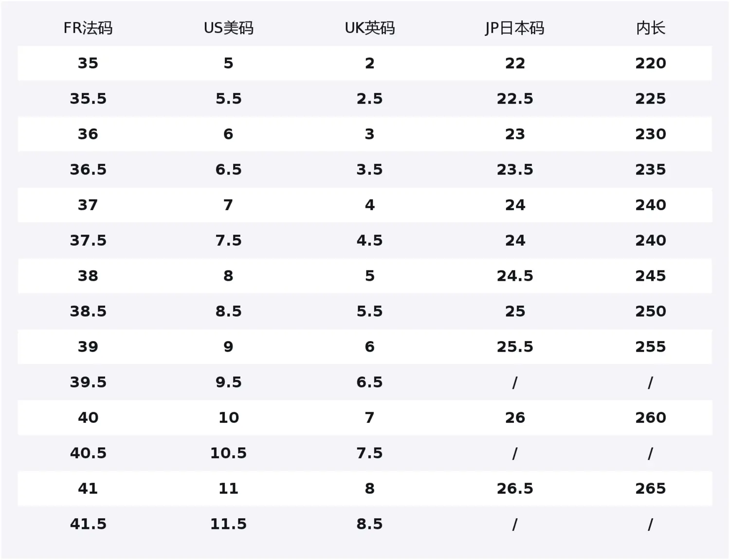Click the 235 inner length value
This screenshot has width=730, height=560.
pos(651,170)
